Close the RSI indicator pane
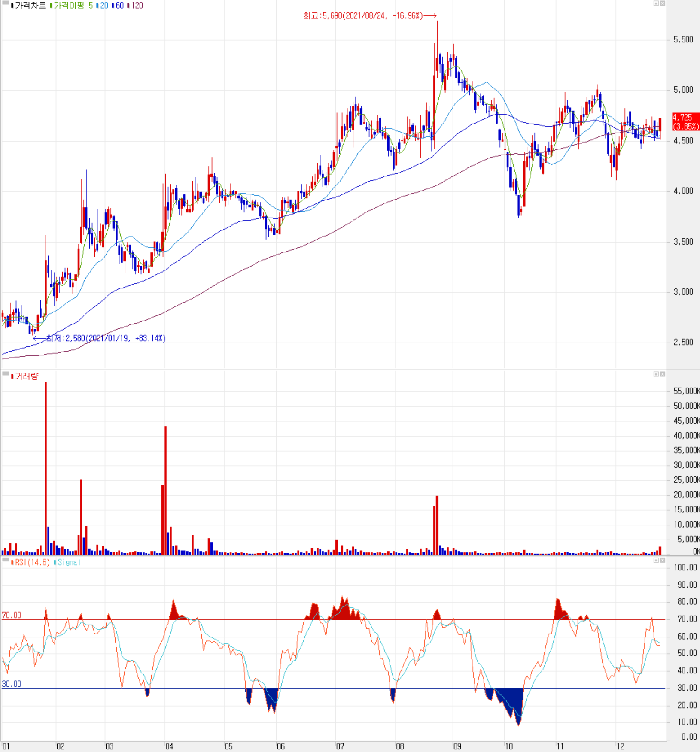 663,560
